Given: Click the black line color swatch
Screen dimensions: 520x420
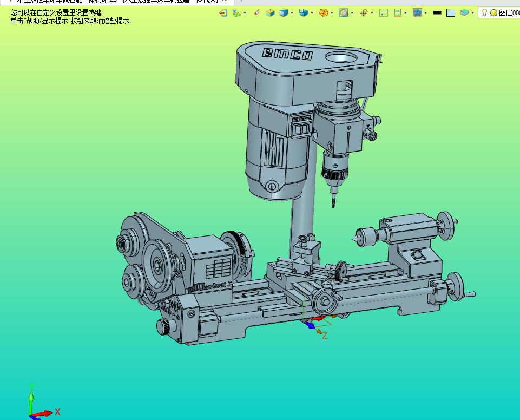Looking at the screenshot, I should click(x=437, y=12).
